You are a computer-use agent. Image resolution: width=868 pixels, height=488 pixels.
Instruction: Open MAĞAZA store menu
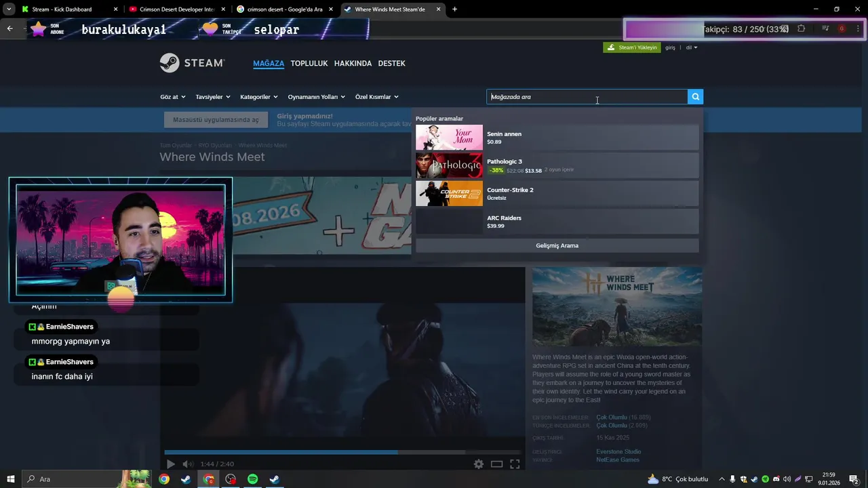(269, 63)
